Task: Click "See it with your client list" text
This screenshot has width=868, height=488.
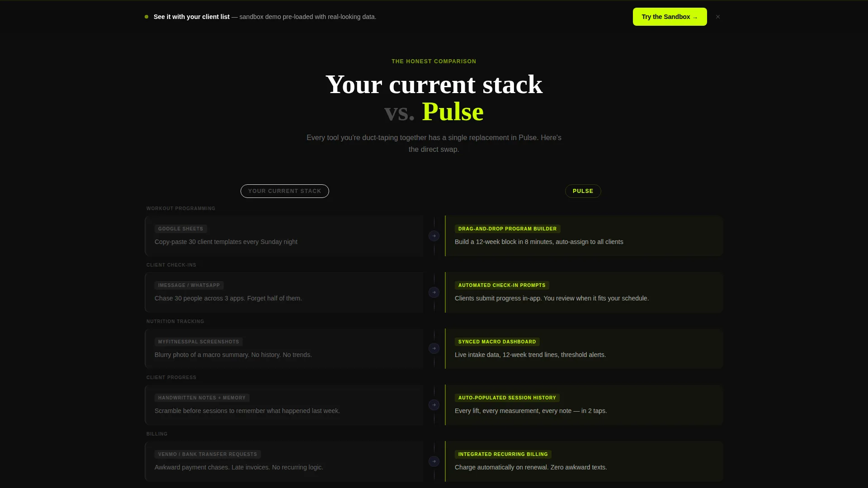Action: pyautogui.click(x=192, y=17)
